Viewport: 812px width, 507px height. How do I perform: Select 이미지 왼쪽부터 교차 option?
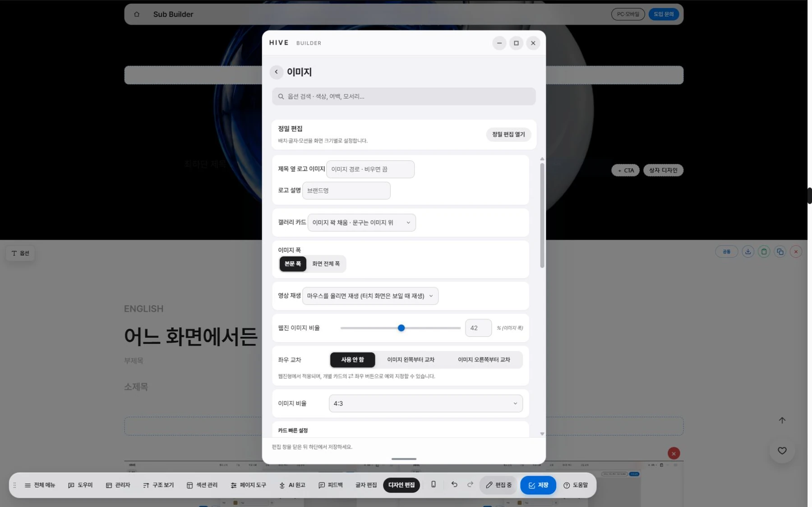[x=411, y=360]
